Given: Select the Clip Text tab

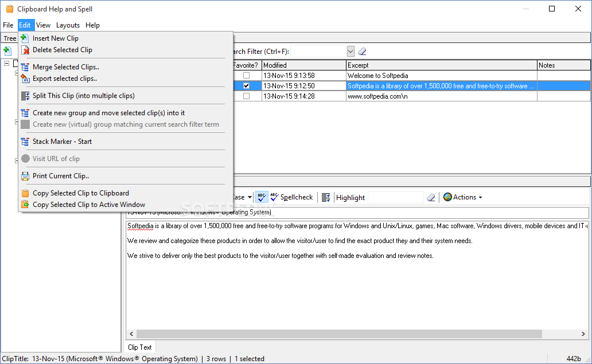Looking at the screenshot, I should tap(140, 347).
